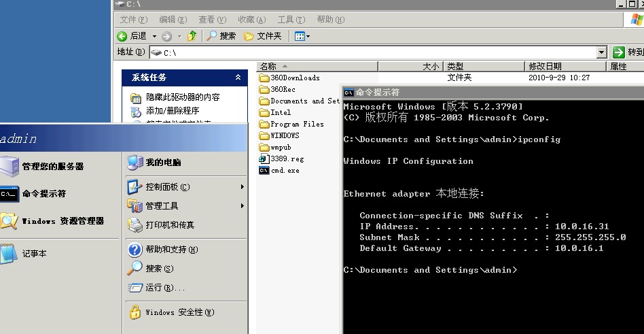Click the 命令提示符 window title icon
644x334 pixels.
coord(348,92)
